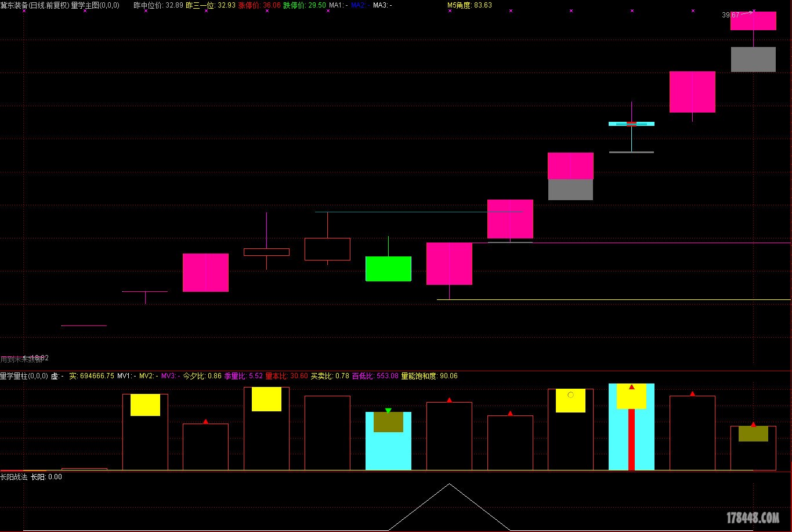The height and width of the screenshot is (532, 792).
Task: Select the magenta MV3 label
Action: coord(171,376)
